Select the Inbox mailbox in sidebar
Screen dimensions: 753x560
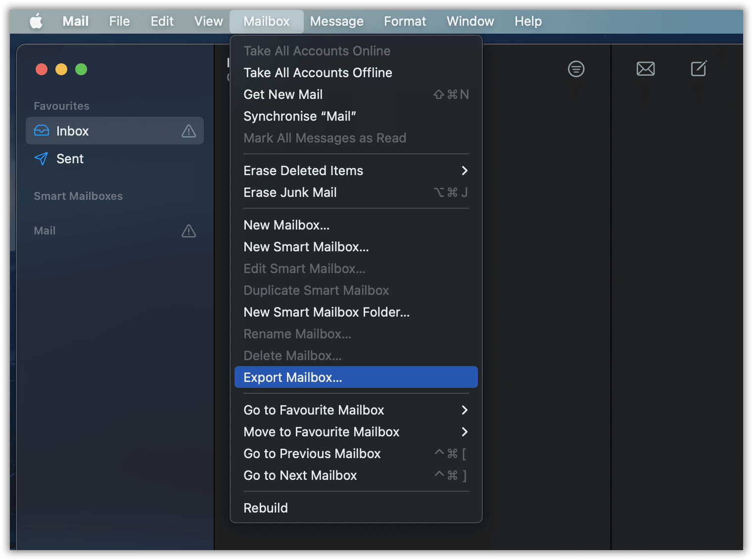click(72, 131)
